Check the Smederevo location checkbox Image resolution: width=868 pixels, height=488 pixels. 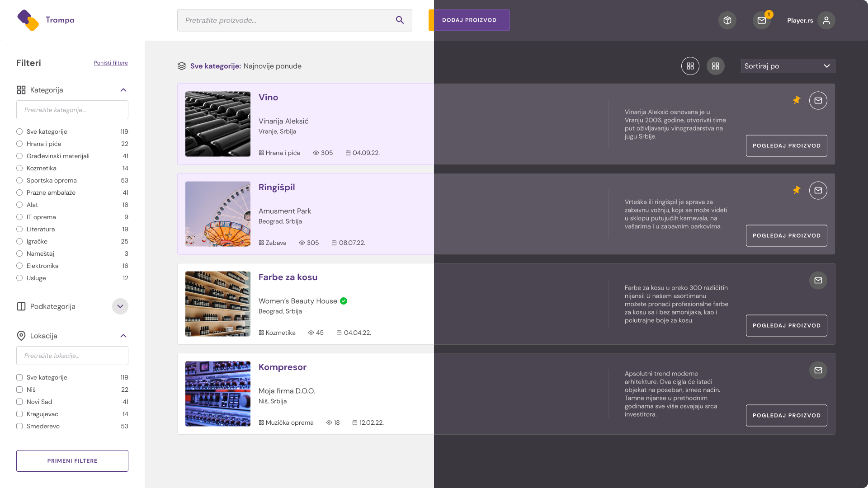click(x=19, y=426)
